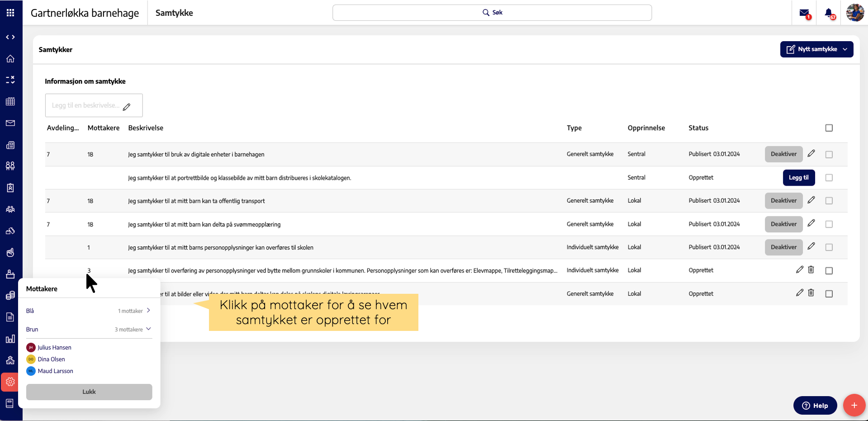Expand the Blå group recipients
This screenshot has height=421, width=868.
click(x=148, y=311)
